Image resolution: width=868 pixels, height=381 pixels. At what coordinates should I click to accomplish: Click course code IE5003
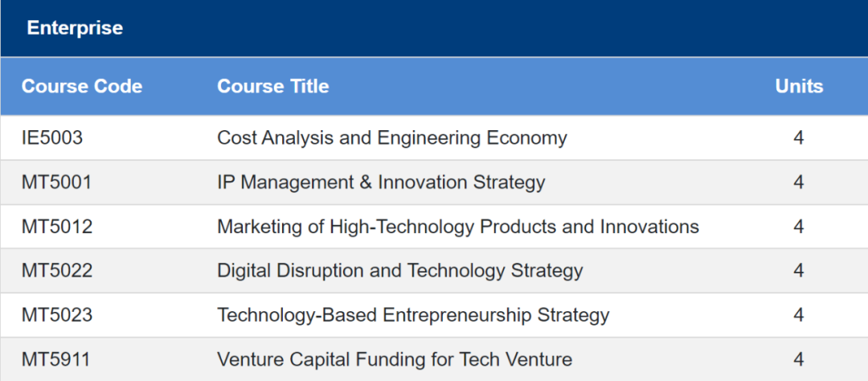pyautogui.click(x=52, y=138)
